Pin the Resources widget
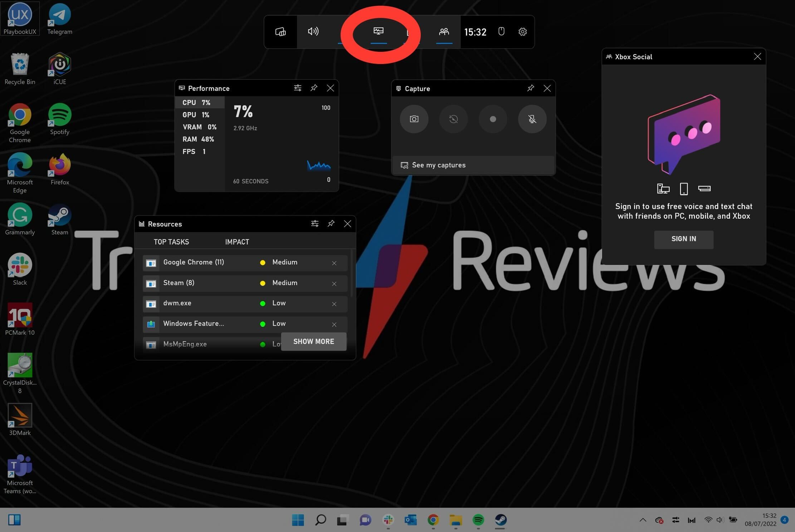Viewport: 795px width, 532px height. (331, 224)
